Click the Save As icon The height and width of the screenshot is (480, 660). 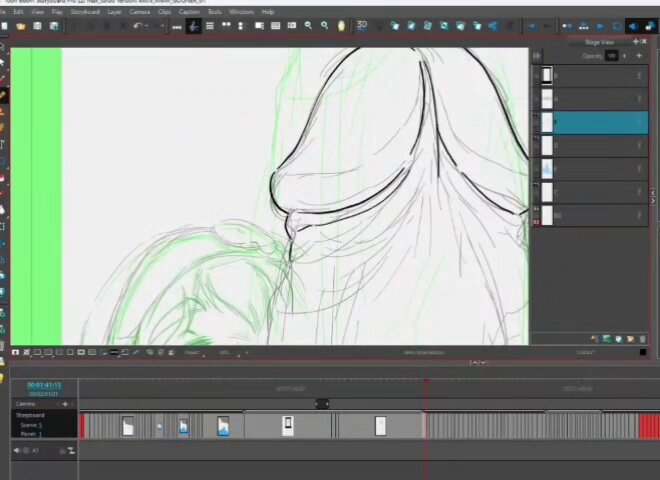[54, 26]
